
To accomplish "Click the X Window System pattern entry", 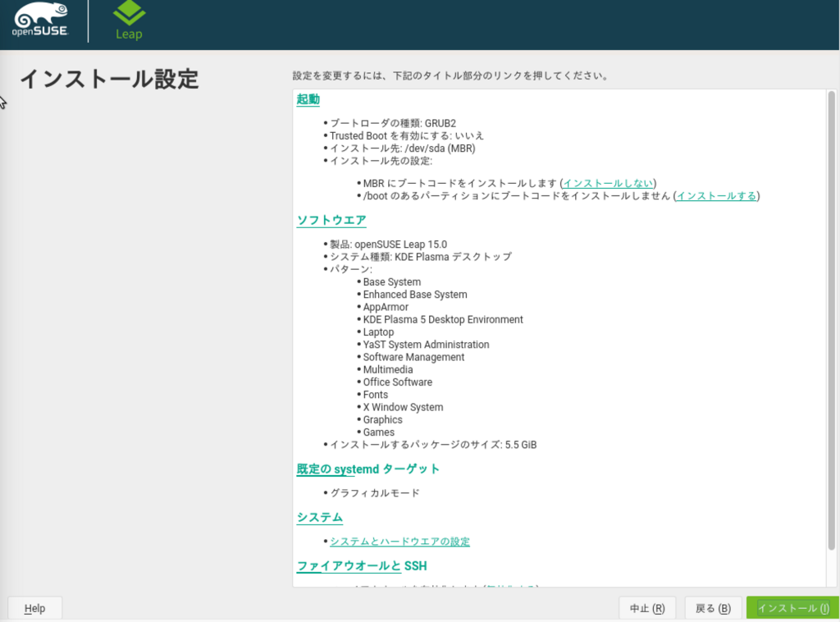I will [x=403, y=407].
